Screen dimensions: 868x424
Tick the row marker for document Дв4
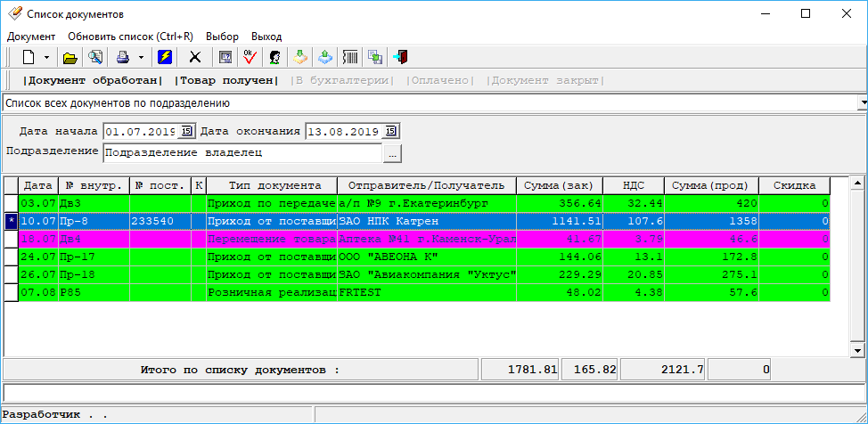tap(11, 239)
